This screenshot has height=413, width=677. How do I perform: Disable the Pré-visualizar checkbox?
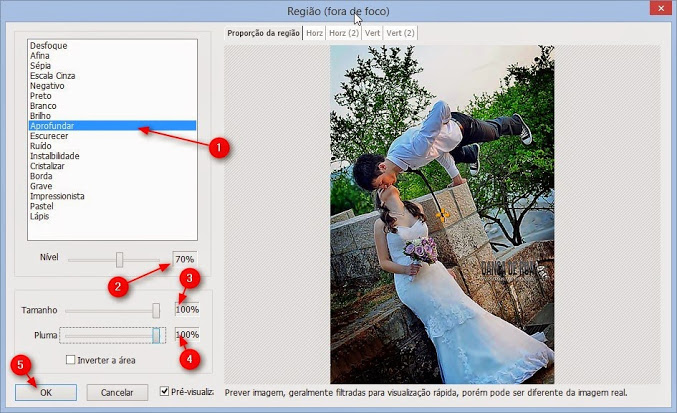pyautogui.click(x=166, y=391)
